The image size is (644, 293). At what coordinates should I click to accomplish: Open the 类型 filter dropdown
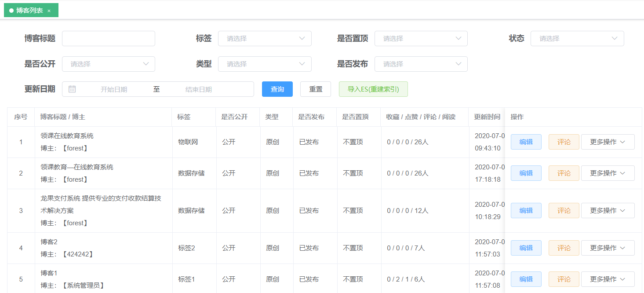click(265, 64)
